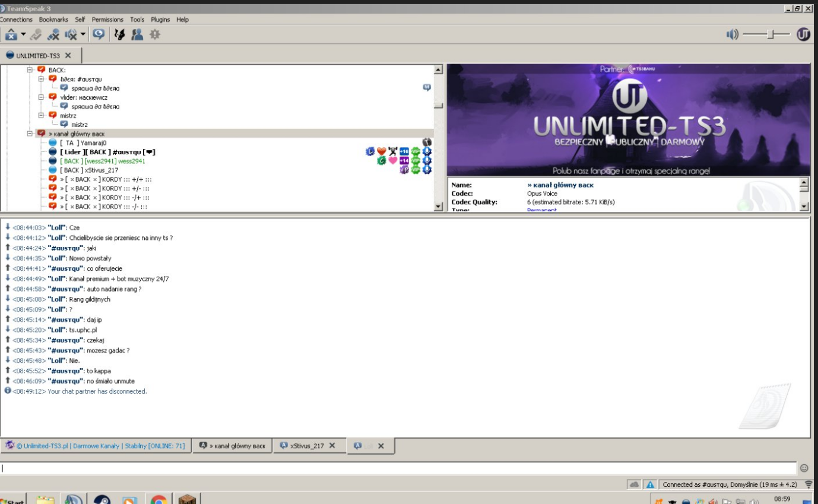Click the blue warning triangle status icon

click(x=650, y=484)
